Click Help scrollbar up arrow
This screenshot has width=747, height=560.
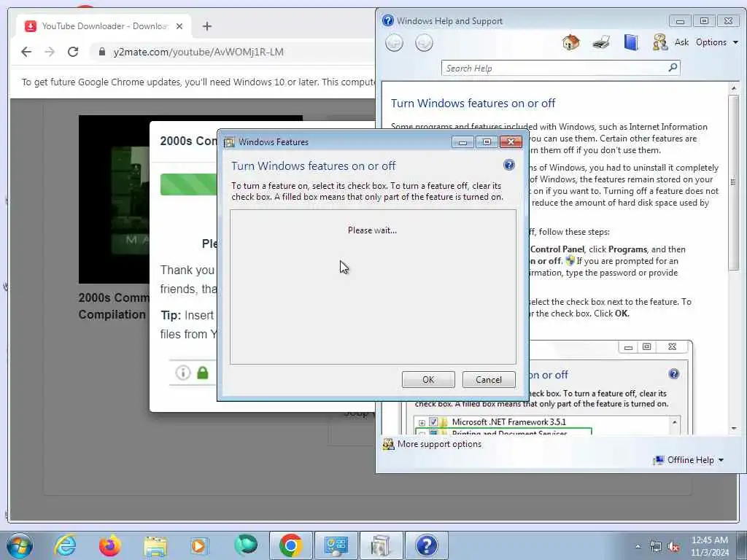pos(734,88)
